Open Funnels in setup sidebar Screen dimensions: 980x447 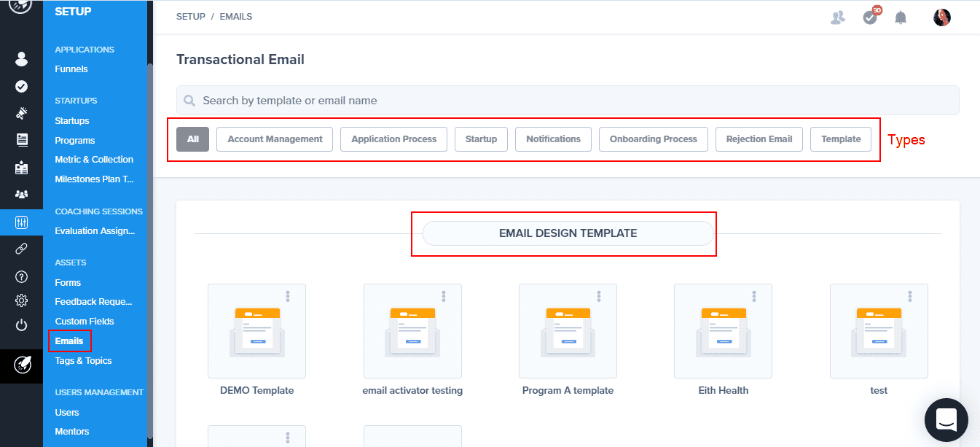coord(71,69)
